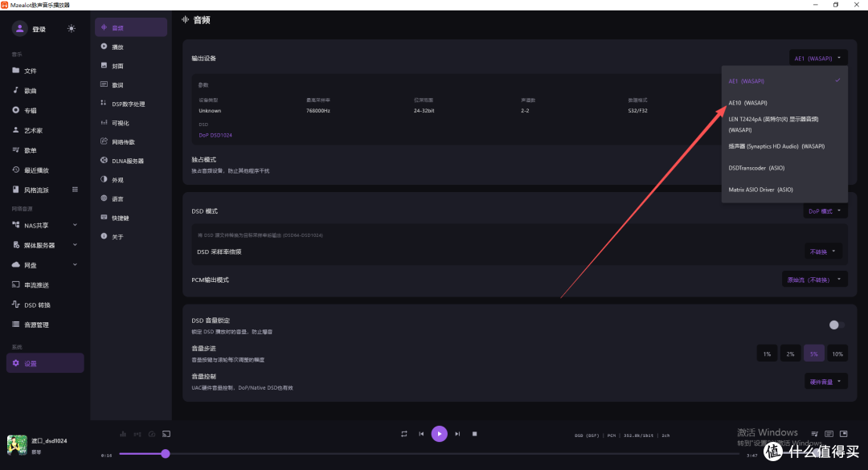The height and width of the screenshot is (470, 868).
Task: Go back to the previous track
Action: pyautogui.click(x=421, y=434)
